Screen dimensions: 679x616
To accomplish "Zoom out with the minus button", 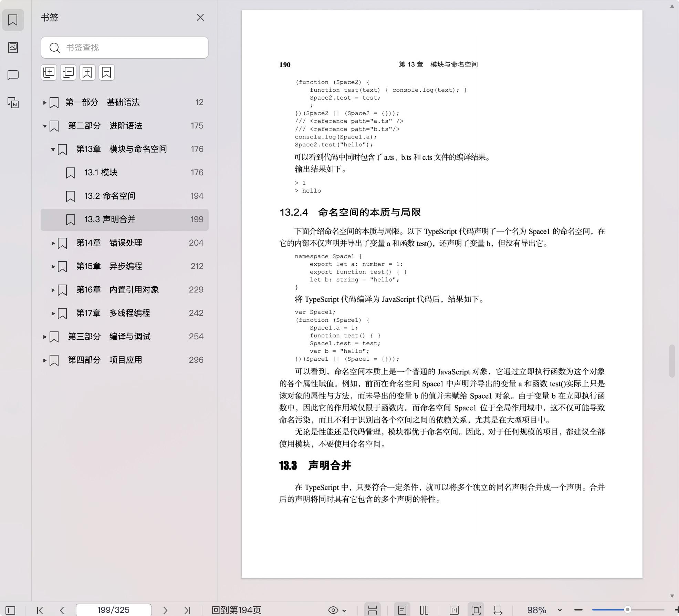I will pos(578,610).
